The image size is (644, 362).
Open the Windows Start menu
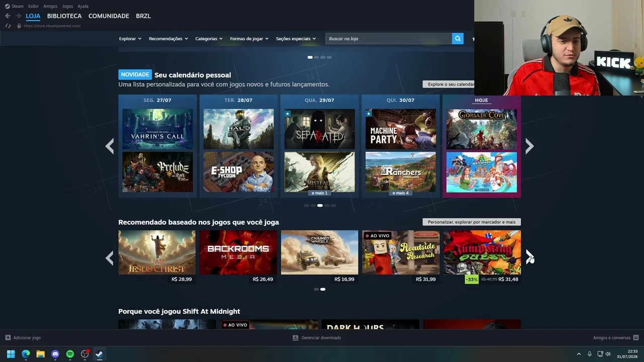tap(11, 354)
